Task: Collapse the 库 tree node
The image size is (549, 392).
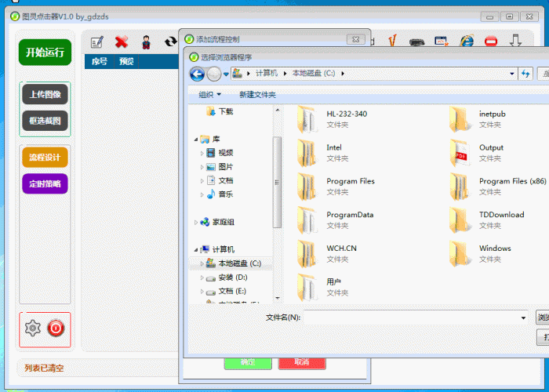Action: (x=196, y=140)
